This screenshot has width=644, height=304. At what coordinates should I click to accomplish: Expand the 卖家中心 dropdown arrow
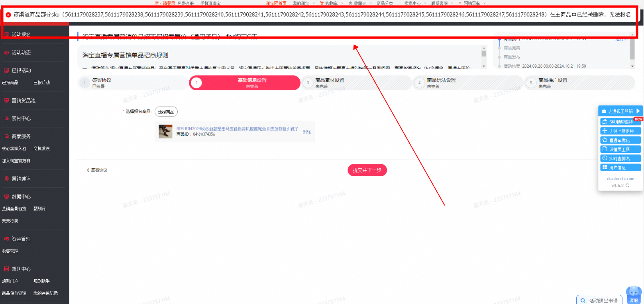pyautogui.click(x=425, y=3)
